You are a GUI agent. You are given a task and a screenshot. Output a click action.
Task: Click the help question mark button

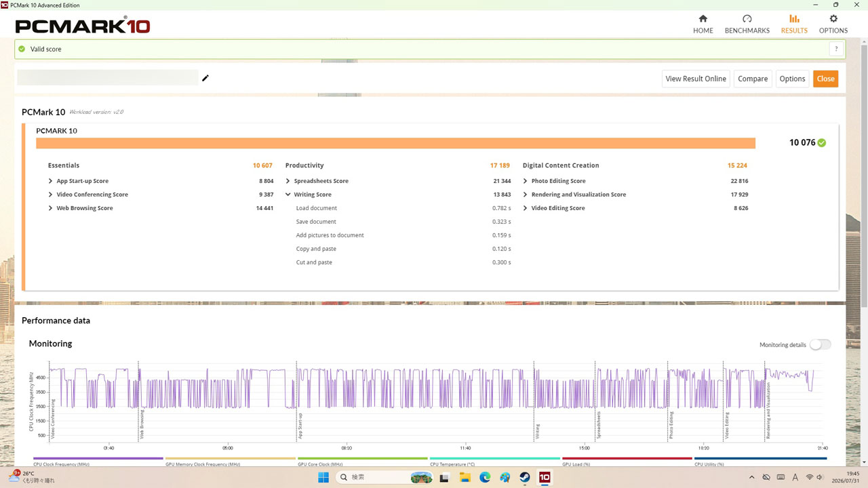pos(836,49)
